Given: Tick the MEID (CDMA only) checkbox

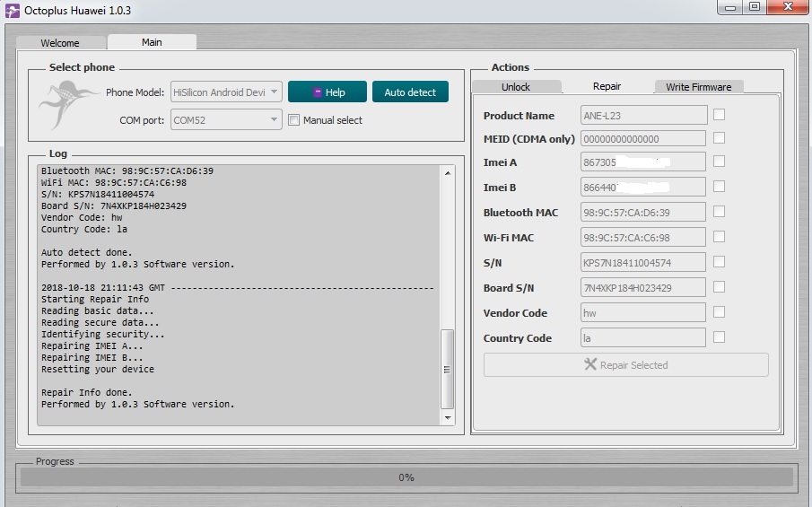Looking at the screenshot, I should pyautogui.click(x=719, y=138).
